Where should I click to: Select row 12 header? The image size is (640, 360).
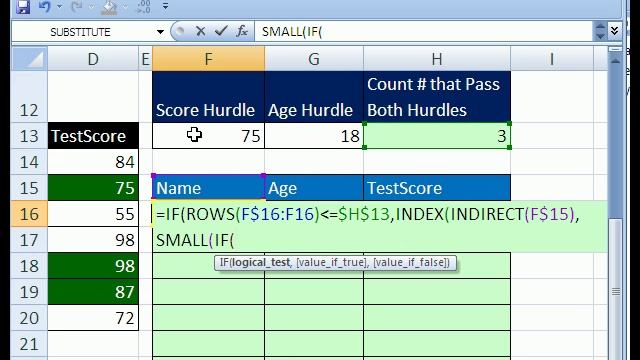pyautogui.click(x=29, y=97)
